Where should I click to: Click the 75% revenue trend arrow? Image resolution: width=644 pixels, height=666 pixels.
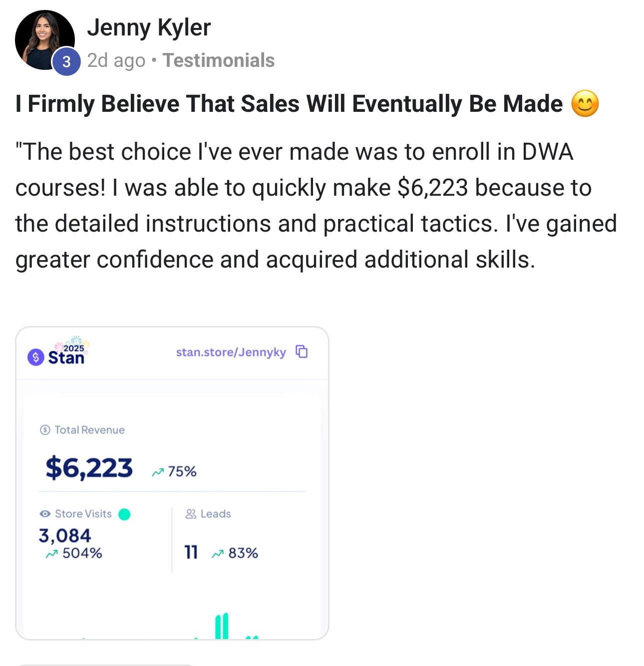[158, 472]
